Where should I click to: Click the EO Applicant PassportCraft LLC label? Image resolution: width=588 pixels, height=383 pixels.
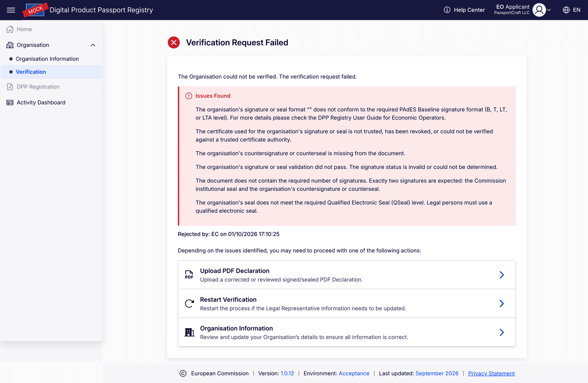[x=513, y=10]
